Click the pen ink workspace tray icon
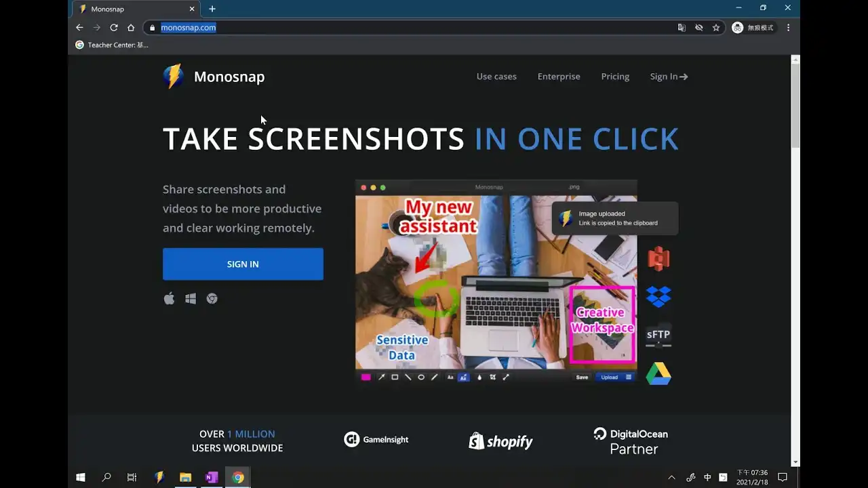This screenshot has height=488, width=868. click(691, 477)
